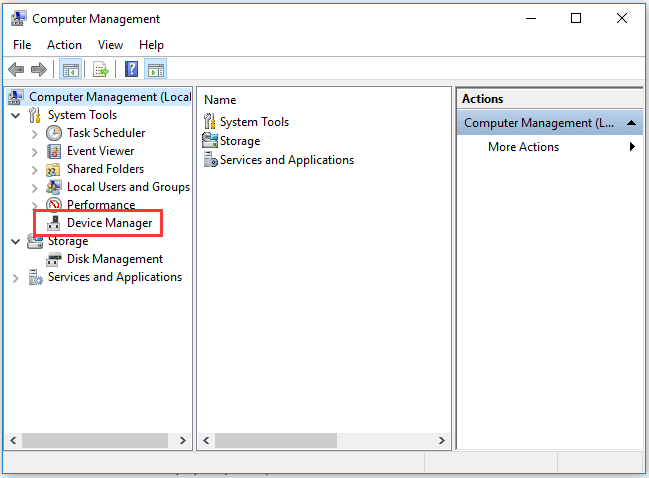Click the Shared Folders icon in tree
The image size is (649, 478).
click(x=53, y=170)
